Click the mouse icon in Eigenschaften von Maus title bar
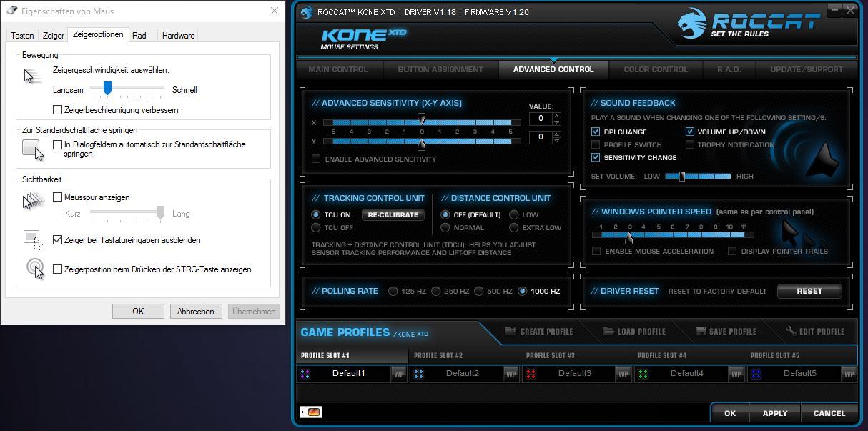The height and width of the screenshot is (431, 868). [12, 11]
